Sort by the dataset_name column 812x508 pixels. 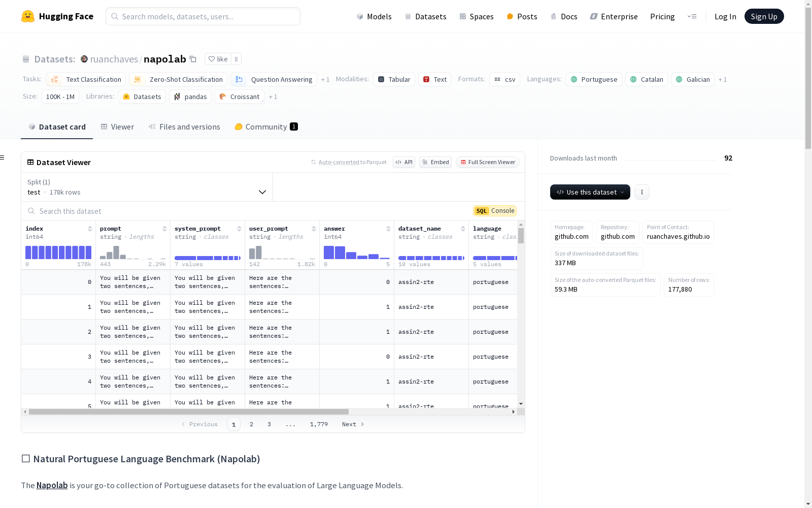point(463,229)
